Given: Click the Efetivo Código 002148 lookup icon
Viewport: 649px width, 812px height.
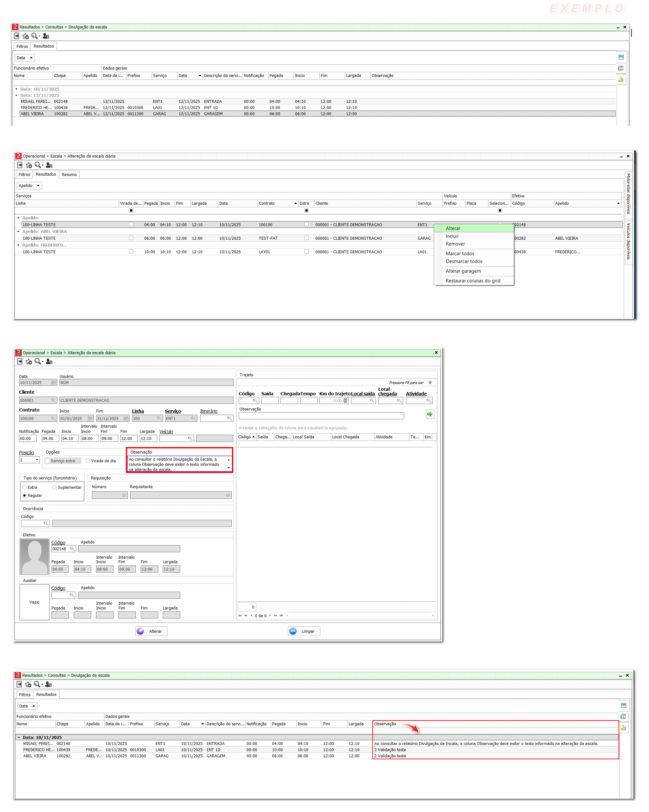Looking at the screenshot, I should 72,549.
